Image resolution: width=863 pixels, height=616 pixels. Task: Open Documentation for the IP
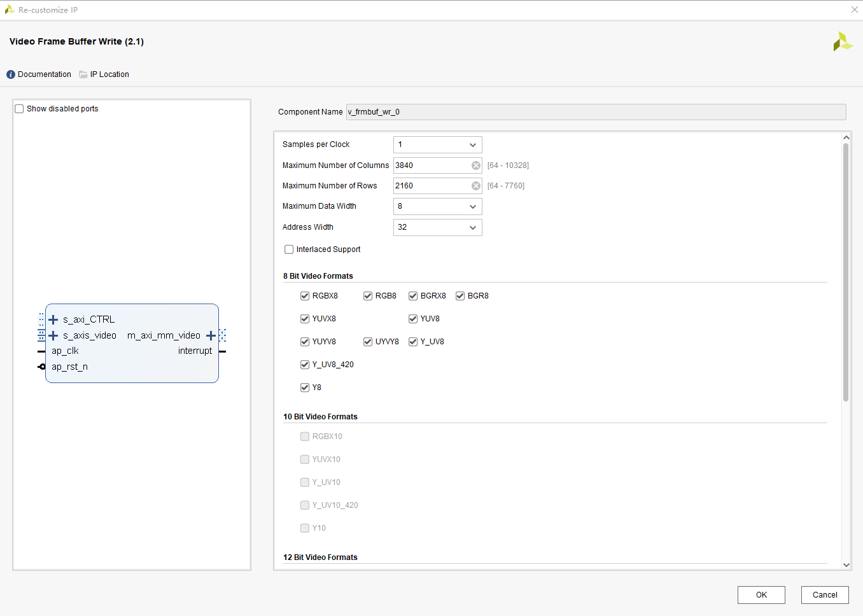(43, 74)
